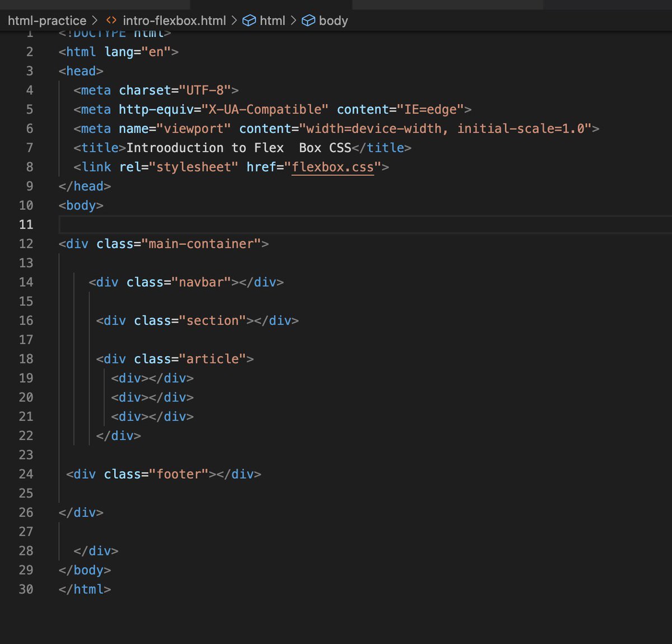Click the underlined flexbox.css href value
This screenshot has height=644, width=672.
333,167
